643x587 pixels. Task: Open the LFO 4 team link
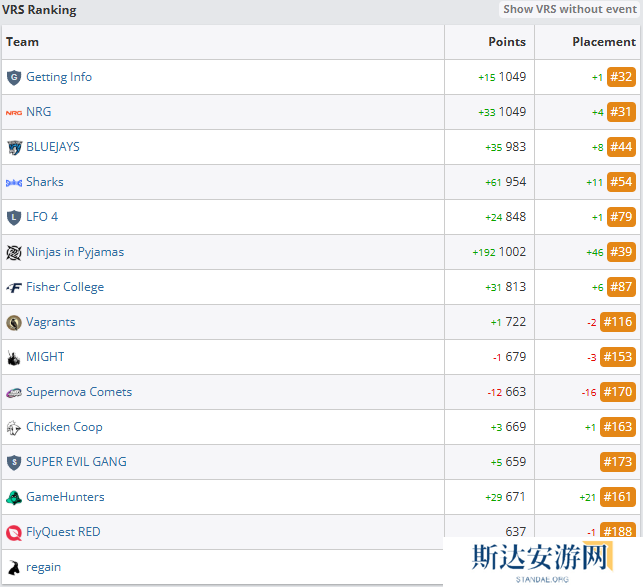pyautogui.click(x=42, y=217)
